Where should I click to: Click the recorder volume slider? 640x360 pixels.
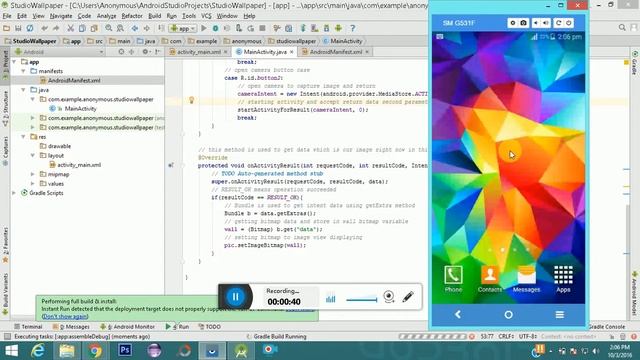point(362,300)
